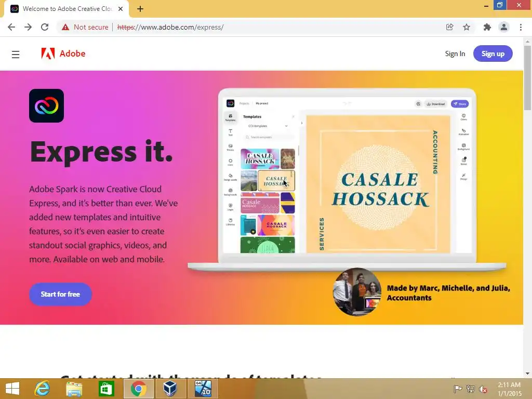Open File Explorer from the taskbar

[74, 389]
